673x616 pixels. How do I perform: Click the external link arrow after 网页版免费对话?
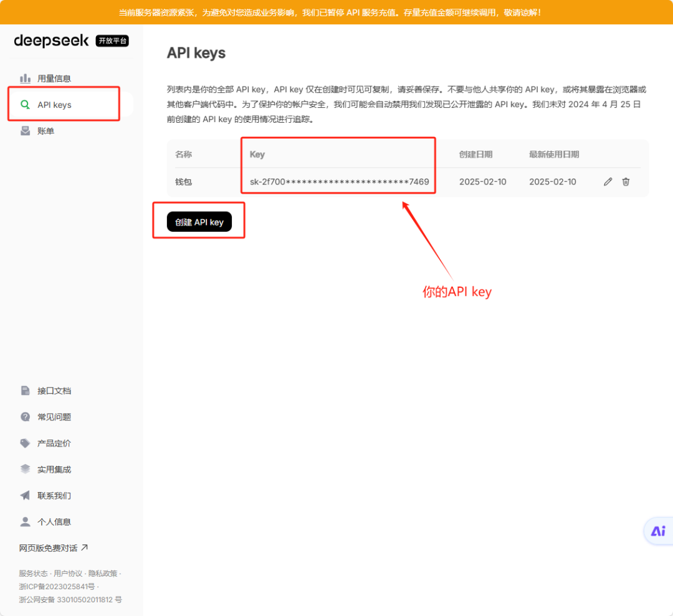(x=85, y=547)
